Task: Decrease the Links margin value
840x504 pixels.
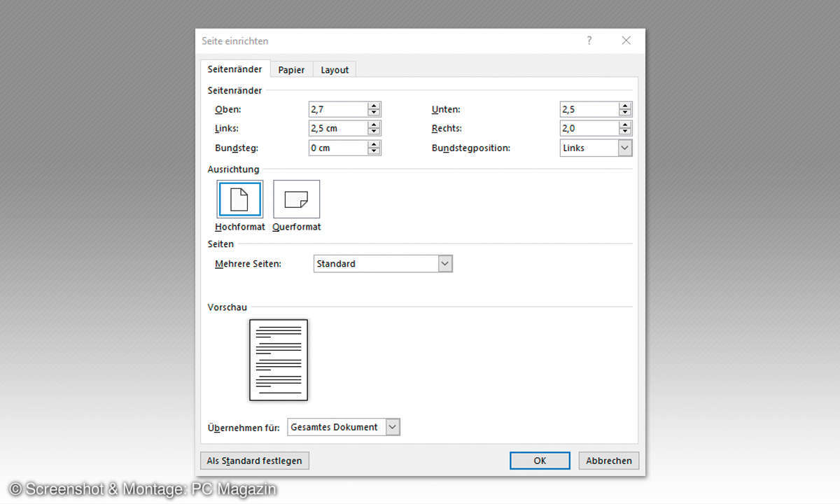Action: pos(374,132)
